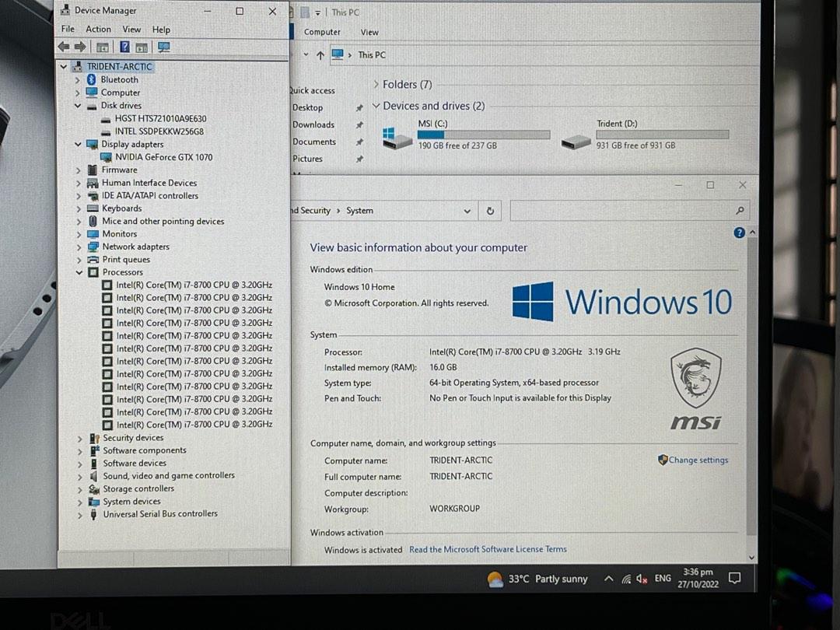Click the Change settings link
The image size is (840, 630).
click(x=698, y=460)
